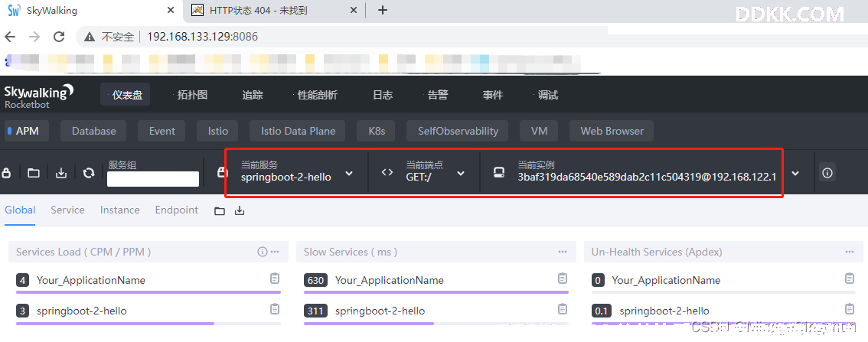Select the Web Browser dashboard button

(x=612, y=131)
